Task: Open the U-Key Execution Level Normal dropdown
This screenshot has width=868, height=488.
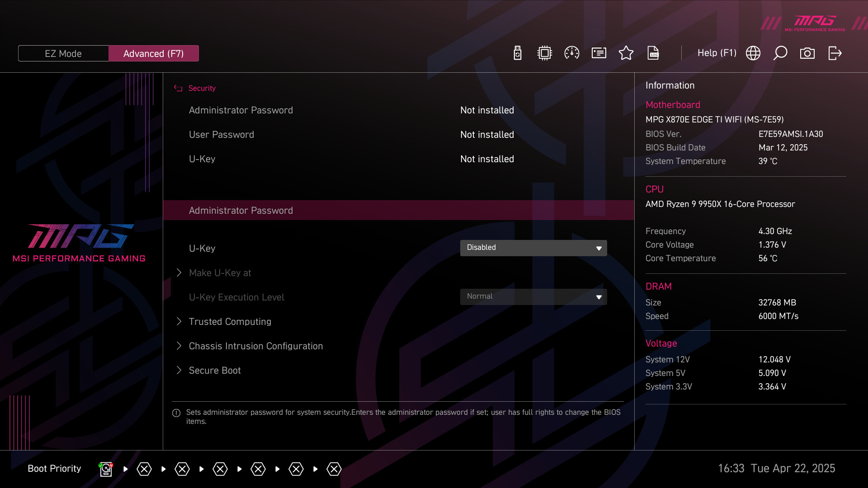Action: 533,296
